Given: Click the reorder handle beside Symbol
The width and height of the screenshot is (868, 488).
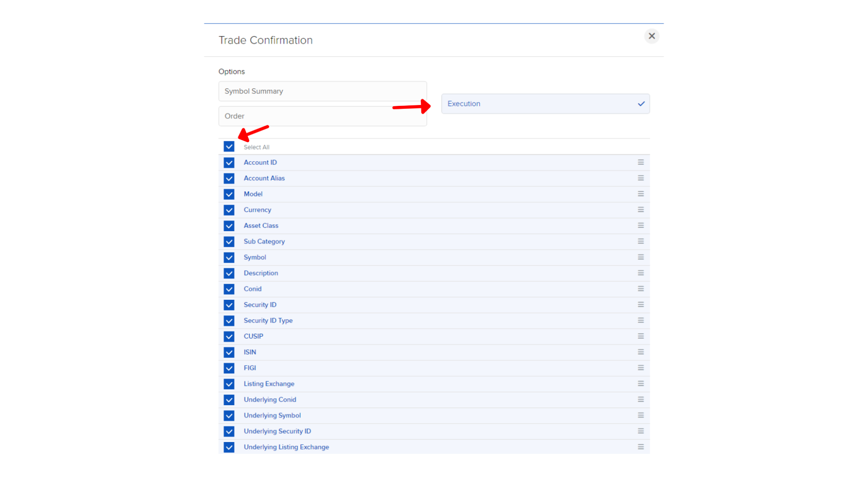Looking at the screenshot, I should pos(640,257).
